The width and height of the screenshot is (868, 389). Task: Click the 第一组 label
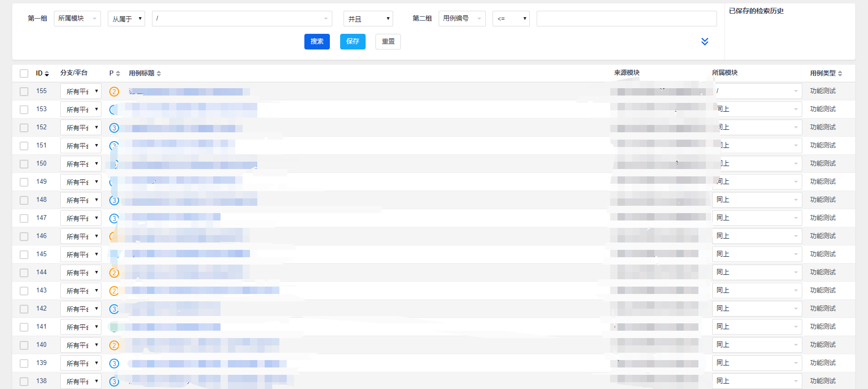(x=38, y=19)
